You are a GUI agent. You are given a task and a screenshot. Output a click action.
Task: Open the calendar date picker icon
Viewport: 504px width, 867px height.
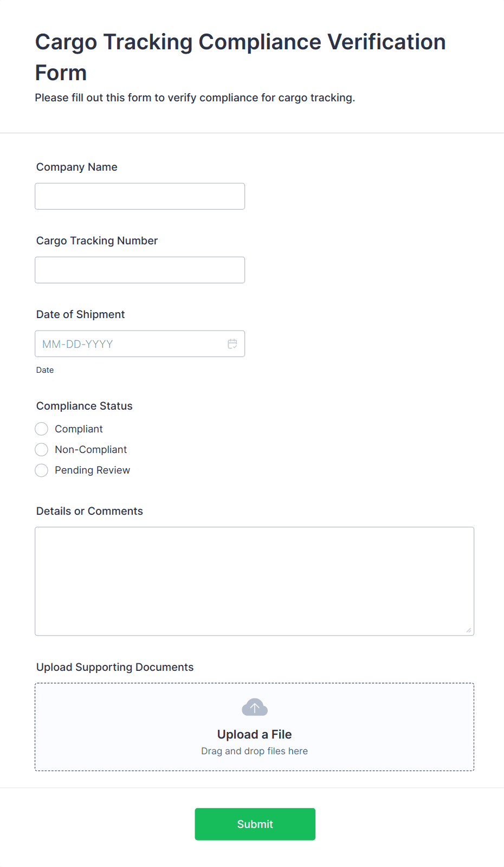(232, 344)
